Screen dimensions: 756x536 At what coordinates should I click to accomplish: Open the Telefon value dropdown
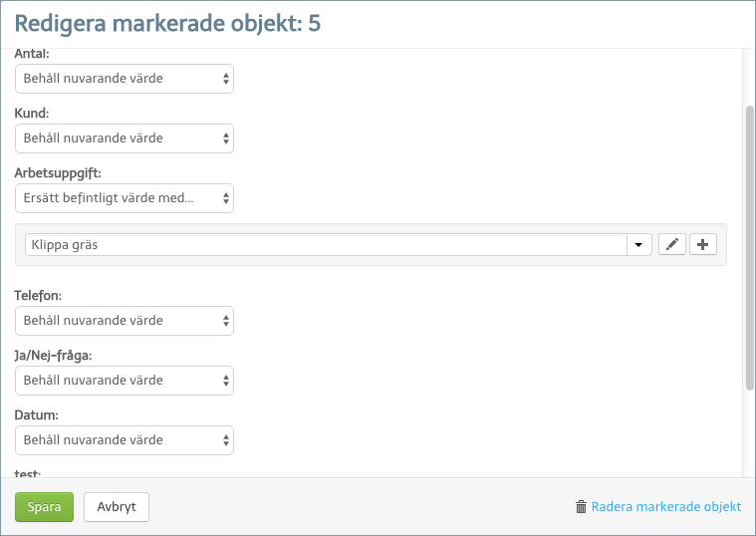tap(125, 321)
